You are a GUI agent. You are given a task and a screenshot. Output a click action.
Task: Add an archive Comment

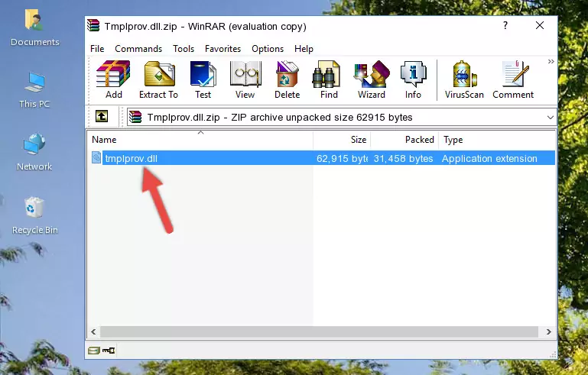tap(513, 79)
